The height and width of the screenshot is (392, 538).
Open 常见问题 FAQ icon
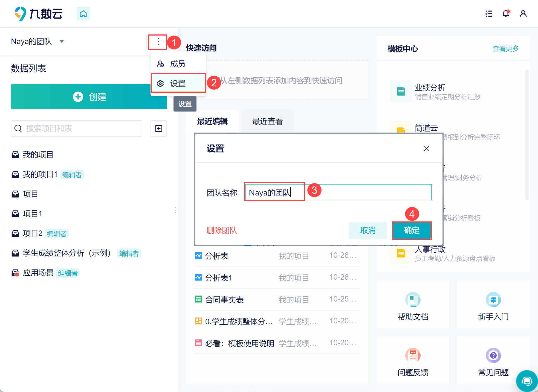[493, 355]
